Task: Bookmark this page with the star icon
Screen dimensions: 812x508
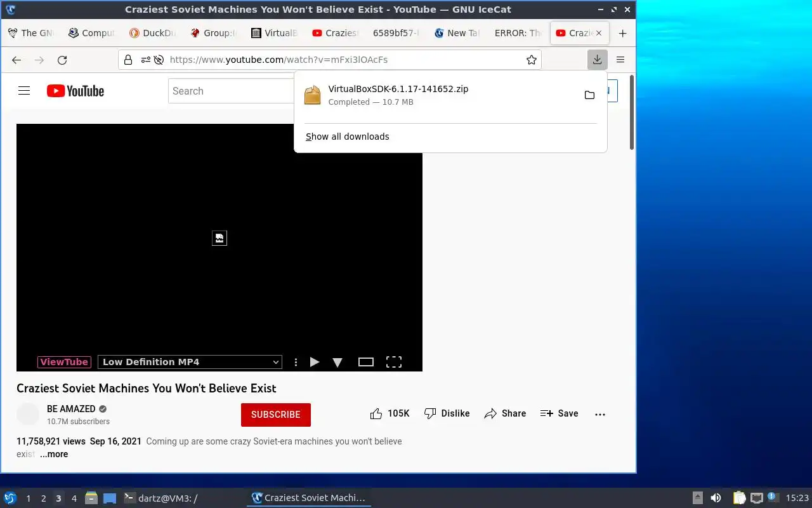Action: [532, 60]
